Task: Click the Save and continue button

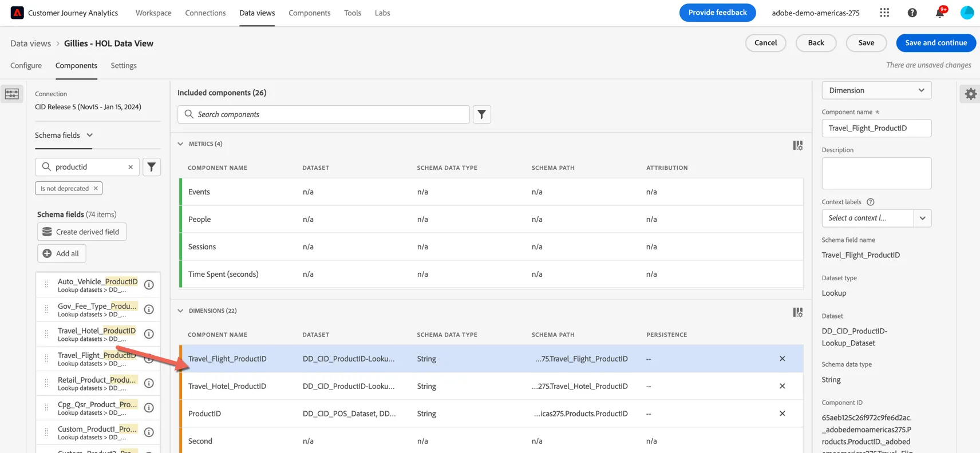Action: [936, 43]
